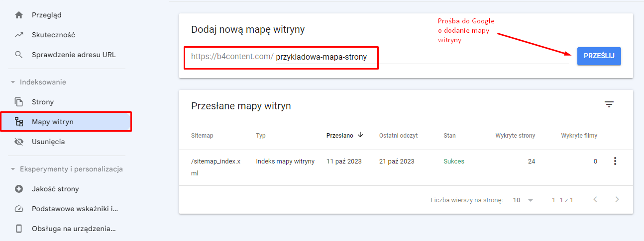Collapse the Eksperymenty i personalizacja section
This screenshot has width=644, height=241.
(13, 169)
